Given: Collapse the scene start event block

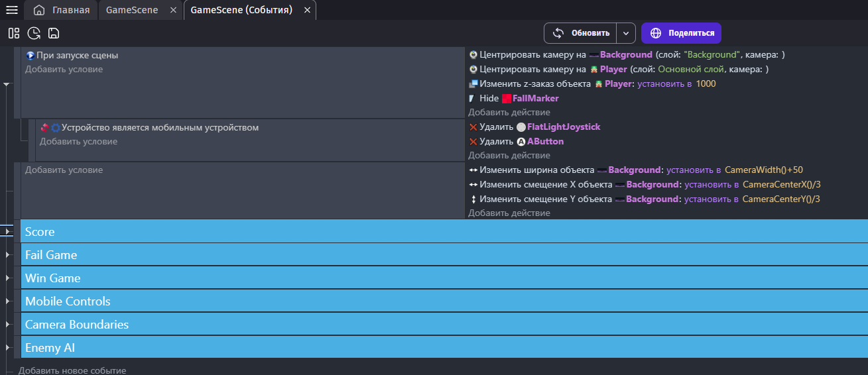Looking at the screenshot, I should pyautogui.click(x=7, y=84).
